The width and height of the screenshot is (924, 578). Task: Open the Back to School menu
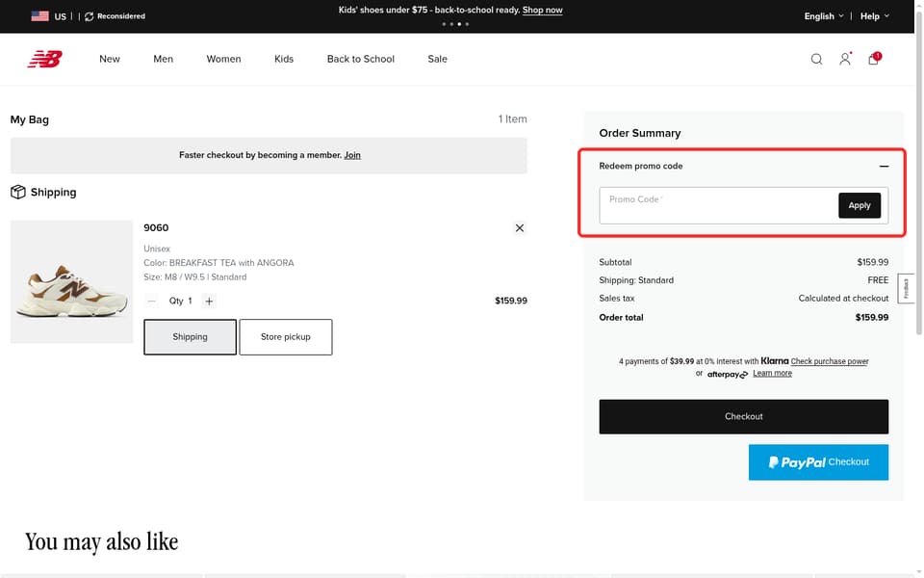pyautogui.click(x=361, y=59)
